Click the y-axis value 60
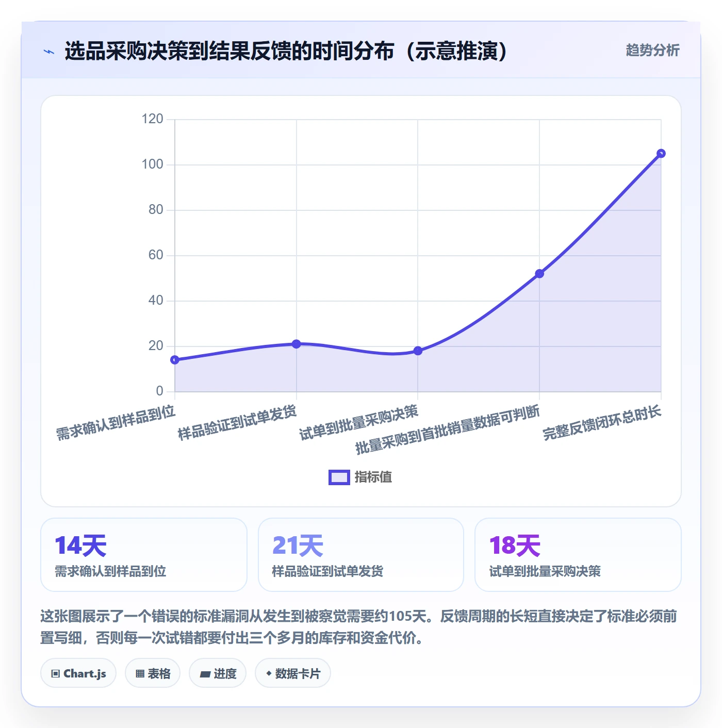Image resolution: width=722 pixels, height=728 pixels. point(156,255)
